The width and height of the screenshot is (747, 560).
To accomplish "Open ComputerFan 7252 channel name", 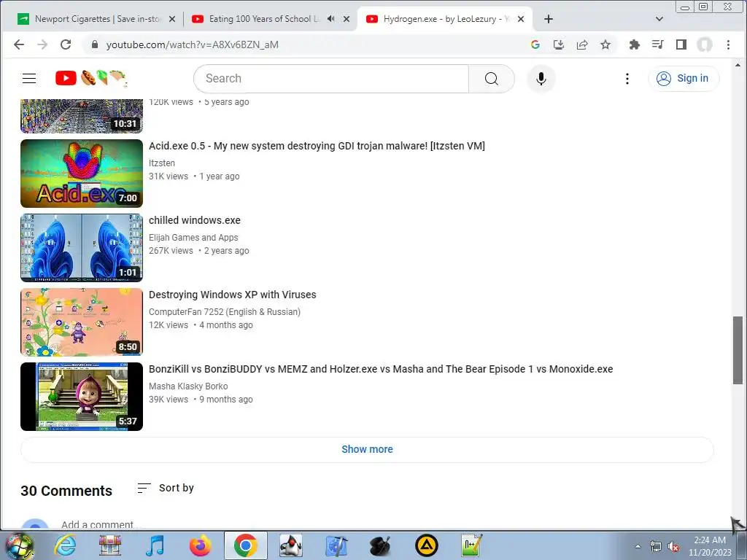I will coord(225,312).
